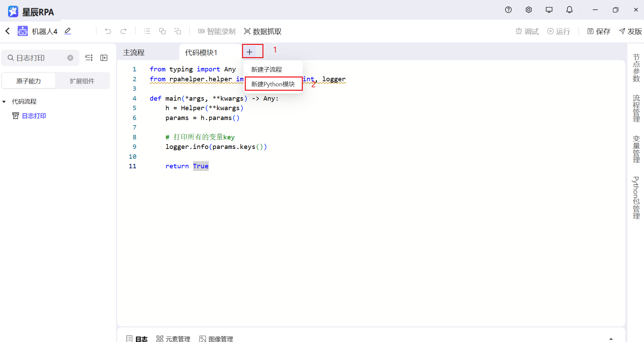Screen dimensions: 644x342
Task: Collapse the 代码流程 tree group
Action: tap(4, 102)
